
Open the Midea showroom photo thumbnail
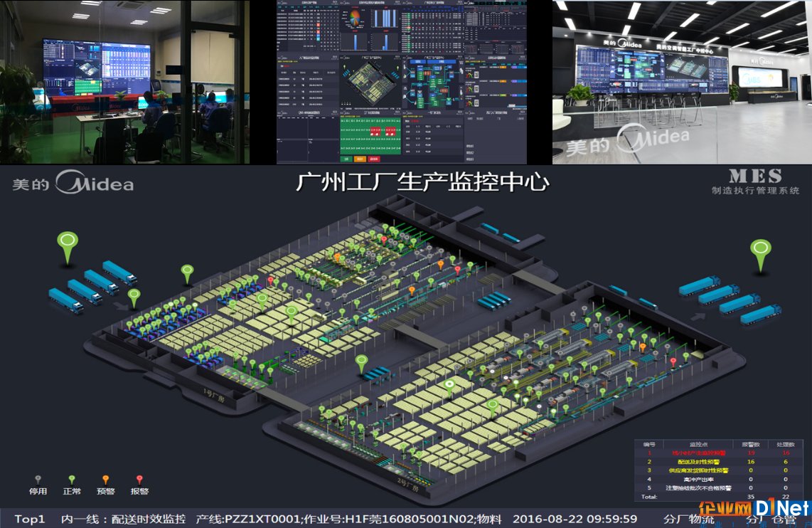point(682,82)
